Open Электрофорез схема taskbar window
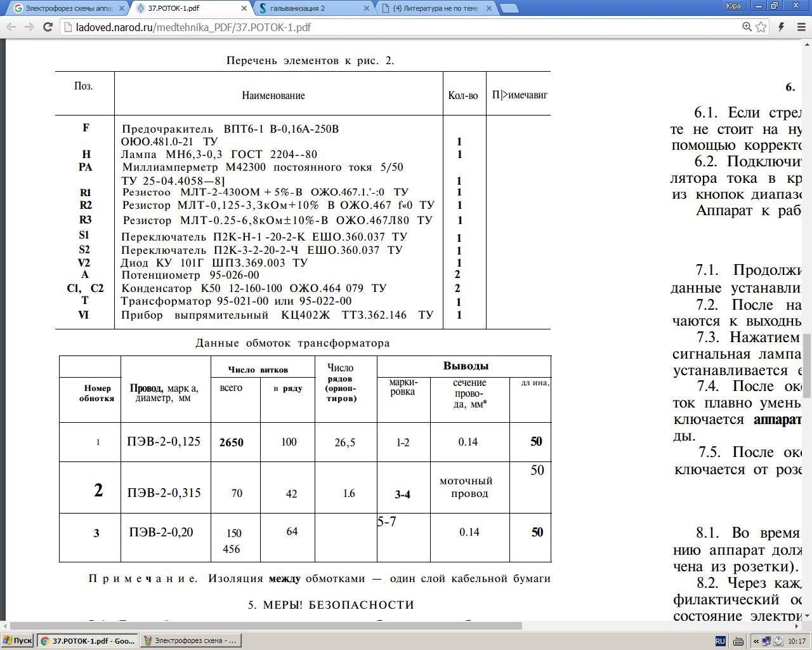 point(190,640)
